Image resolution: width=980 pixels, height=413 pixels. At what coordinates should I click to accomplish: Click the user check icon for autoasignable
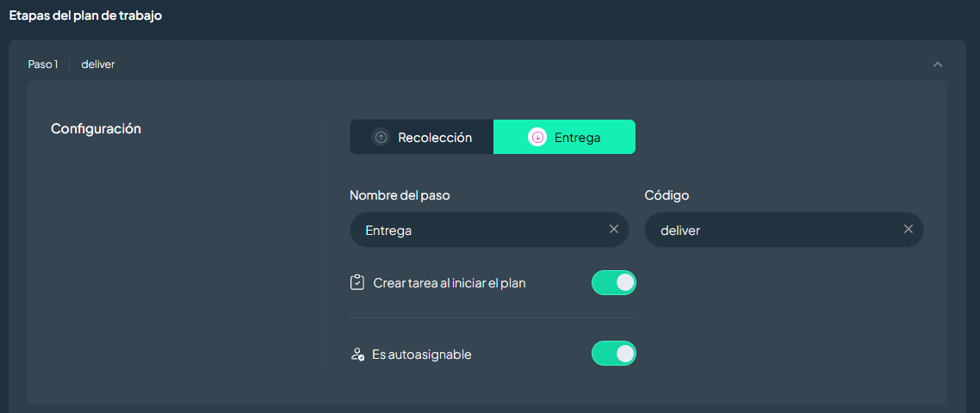(357, 354)
